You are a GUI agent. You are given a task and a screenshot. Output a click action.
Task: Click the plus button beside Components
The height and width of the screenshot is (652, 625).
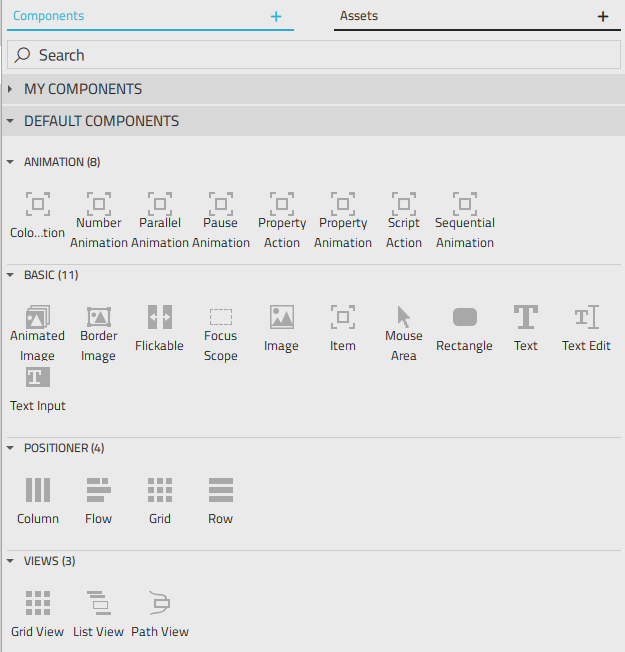coord(277,17)
